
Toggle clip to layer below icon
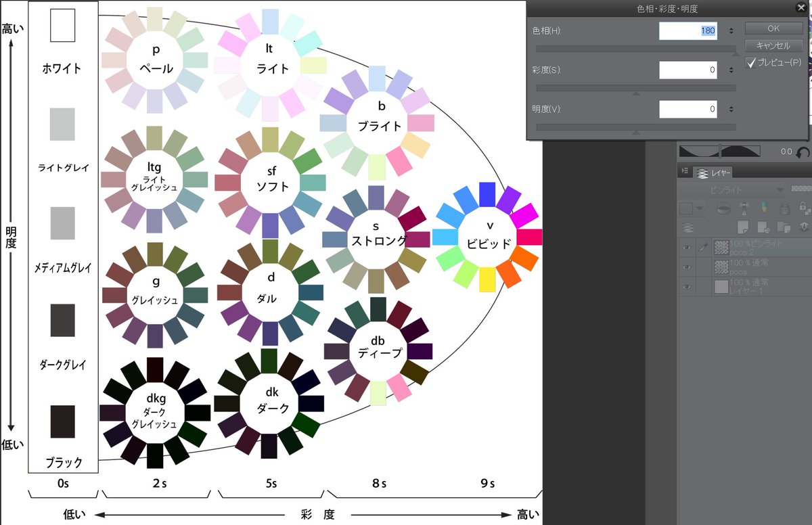click(x=723, y=208)
